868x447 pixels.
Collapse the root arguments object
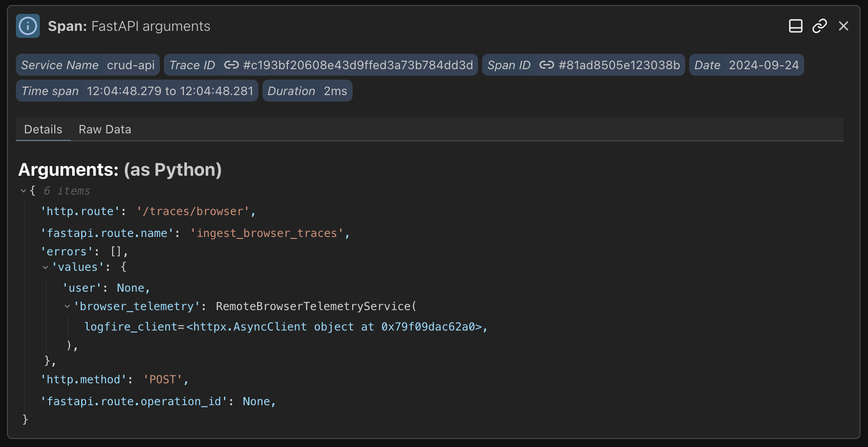(x=23, y=191)
